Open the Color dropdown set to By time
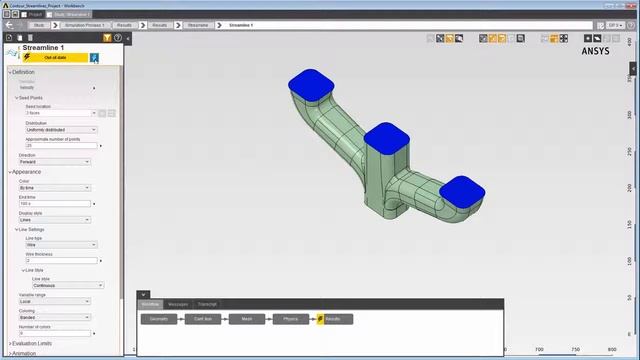This screenshot has width=640, height=360. click(x=54, y=188)
